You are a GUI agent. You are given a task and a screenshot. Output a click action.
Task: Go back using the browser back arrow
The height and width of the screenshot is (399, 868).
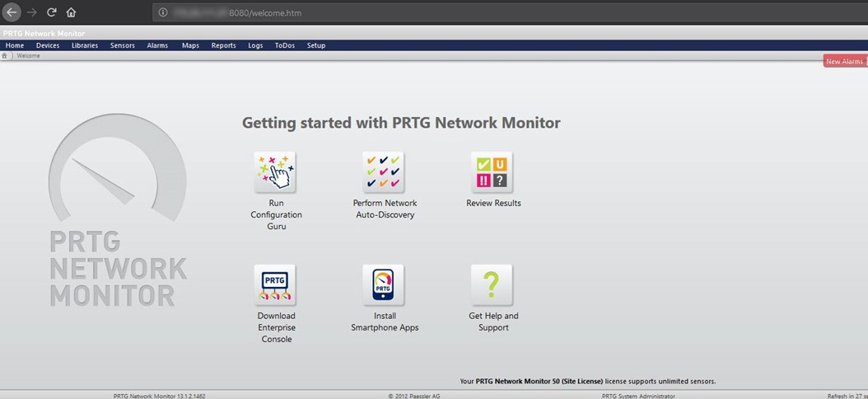(12, 12)
